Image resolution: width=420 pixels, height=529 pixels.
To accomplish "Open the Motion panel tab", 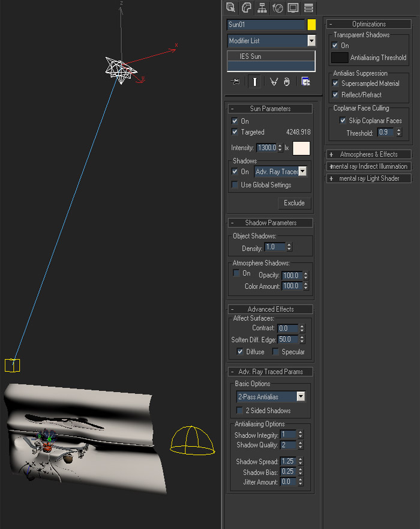I will click(277, 8).
